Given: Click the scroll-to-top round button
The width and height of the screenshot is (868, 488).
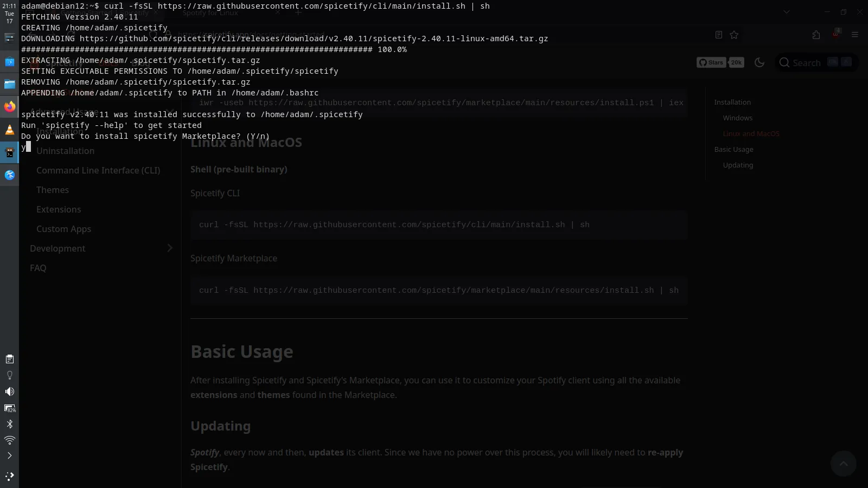Looking at the screenshot, I should pos(843,463).
